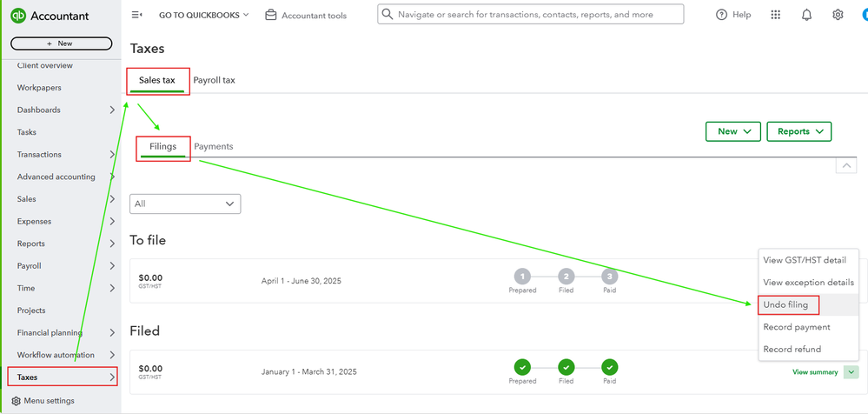This screenshot has width=868, height=414.
Task: Choose Record payment menu option
Action: click(x=796, y=327)
